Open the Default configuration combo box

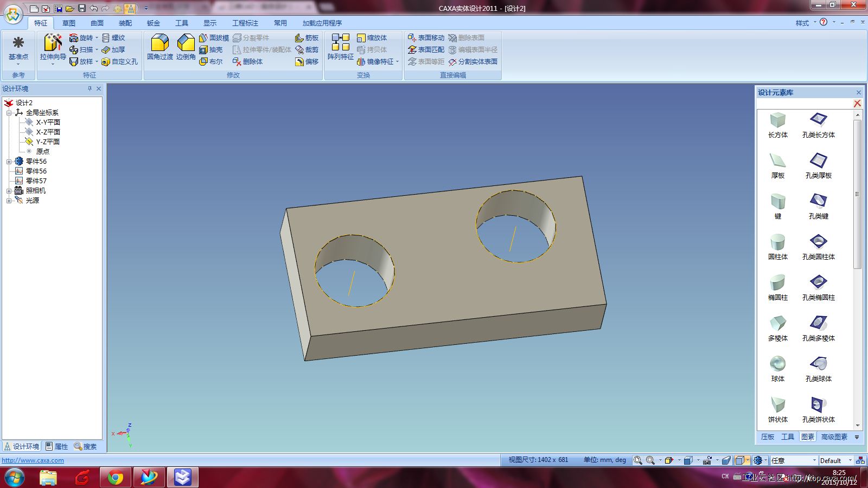click(836, 460)
